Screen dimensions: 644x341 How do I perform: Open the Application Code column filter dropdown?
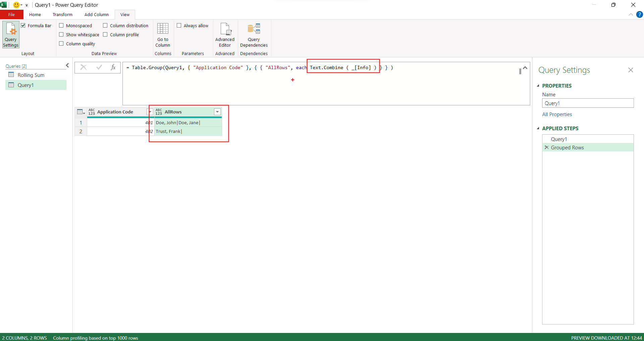point(150,112)
